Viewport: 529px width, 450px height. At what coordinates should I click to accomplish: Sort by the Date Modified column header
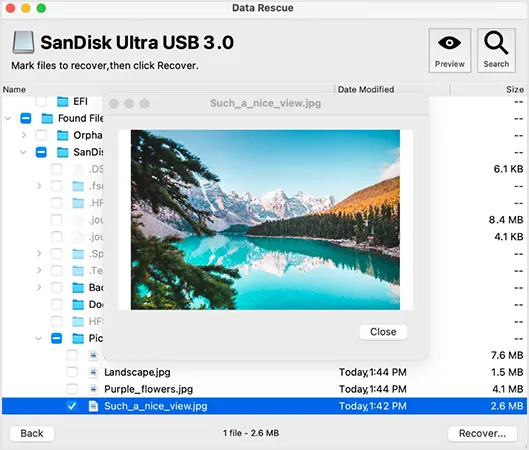pyautogui.click(x=366, y=89)
